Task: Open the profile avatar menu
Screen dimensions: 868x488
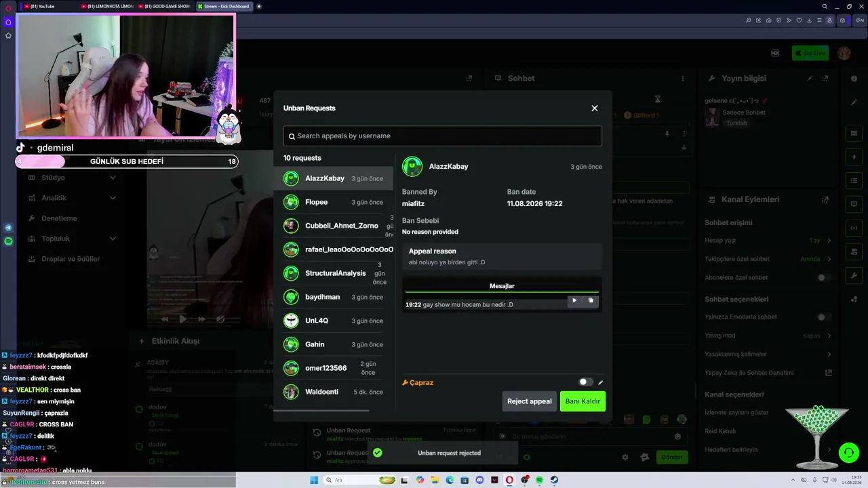Action: (844, 53)
